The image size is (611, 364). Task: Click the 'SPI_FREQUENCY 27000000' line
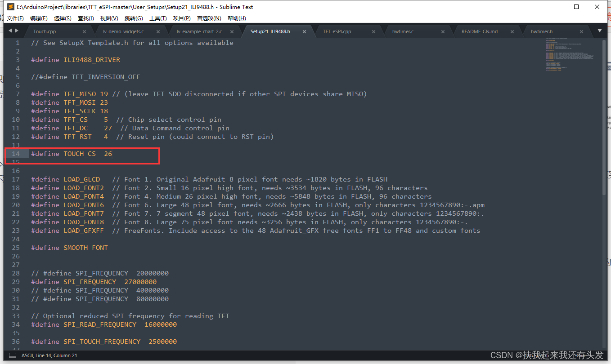pyautogui.click(x=94, y=282)
